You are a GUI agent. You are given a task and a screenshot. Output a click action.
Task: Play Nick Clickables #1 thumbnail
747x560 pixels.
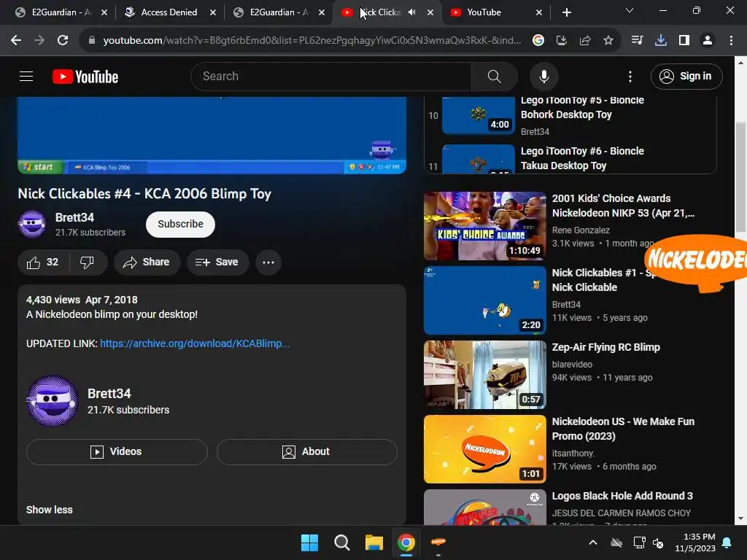click(484, 300)
